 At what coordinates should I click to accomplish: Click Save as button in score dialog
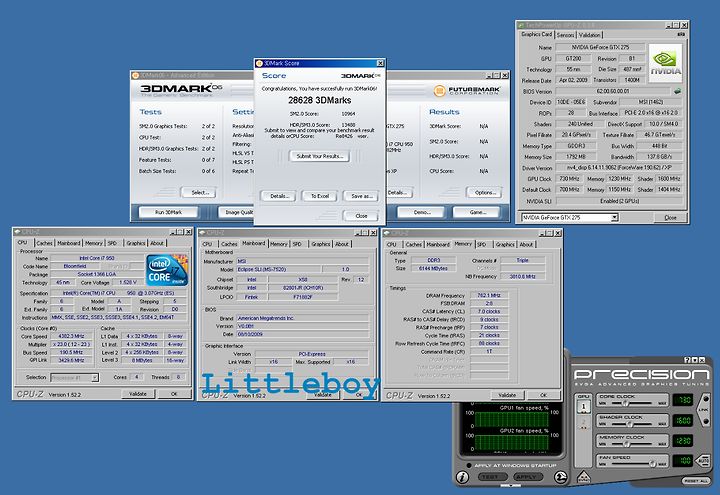pos(361,196)
